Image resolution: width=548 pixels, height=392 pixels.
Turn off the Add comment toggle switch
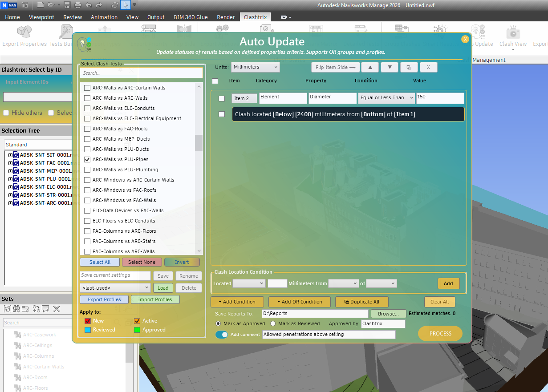(222, 335)
